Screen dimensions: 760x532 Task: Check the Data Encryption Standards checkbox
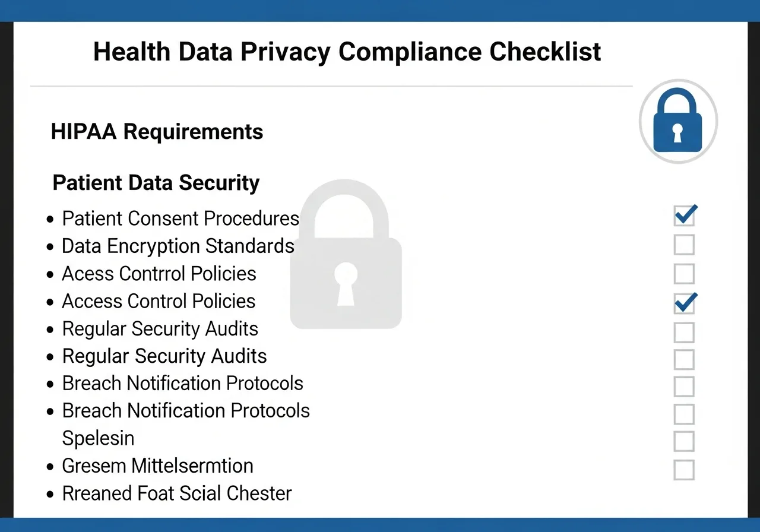click(x=684, y=245)
